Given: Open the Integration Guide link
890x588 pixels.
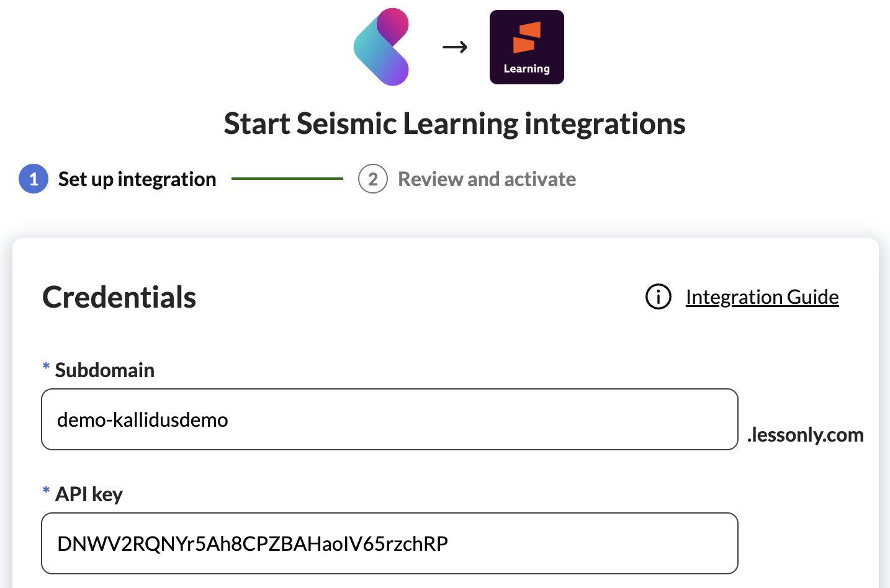Looking at the screenshot, I should (762, 296).
